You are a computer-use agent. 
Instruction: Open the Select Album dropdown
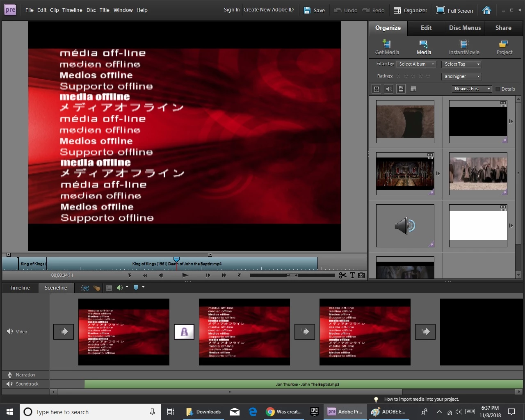point(416,64)
